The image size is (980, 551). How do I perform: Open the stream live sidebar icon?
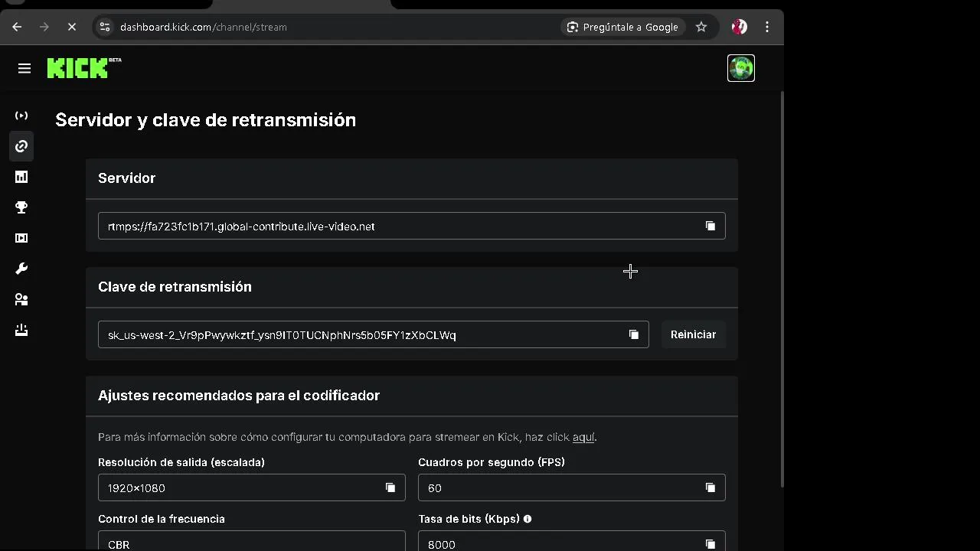click(21, 116)
